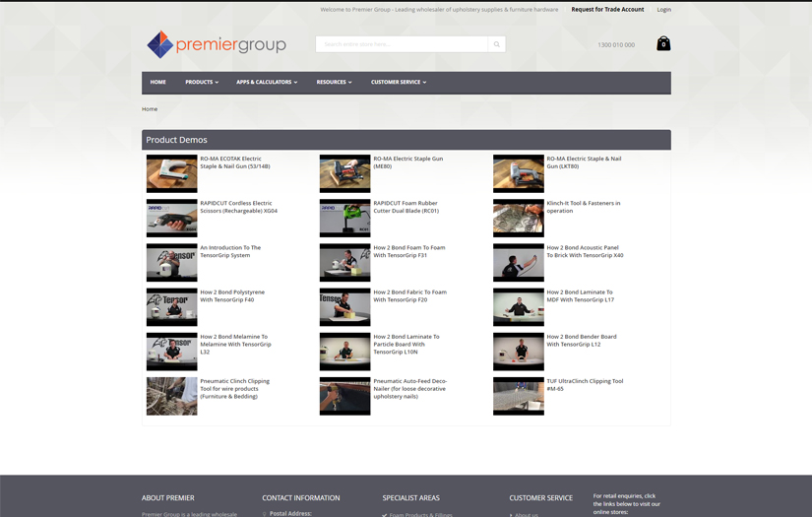The image size is (812, 517).
Task: Click How 2 Bond Polystyrene title text
Action: (x=232, y=295)
